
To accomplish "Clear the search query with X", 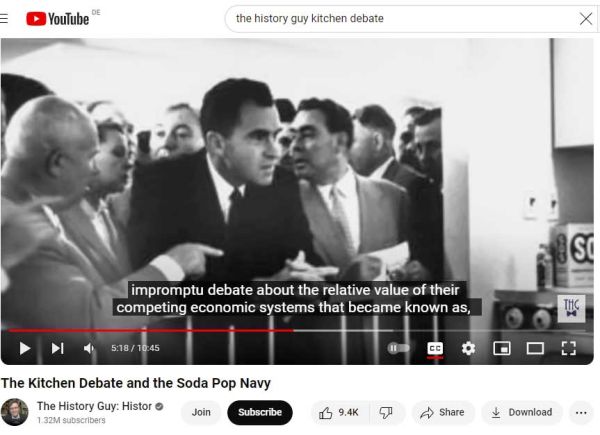I will (x=585, y=18).
